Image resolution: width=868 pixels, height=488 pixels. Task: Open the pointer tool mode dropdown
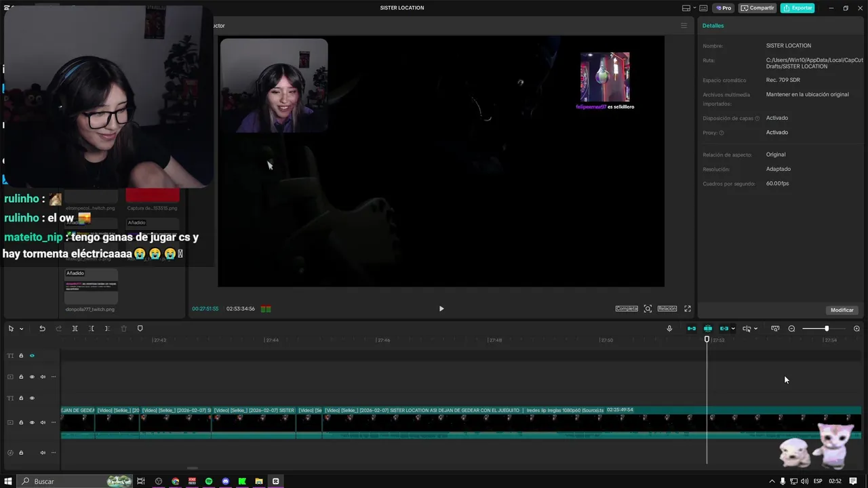[21, 329]
